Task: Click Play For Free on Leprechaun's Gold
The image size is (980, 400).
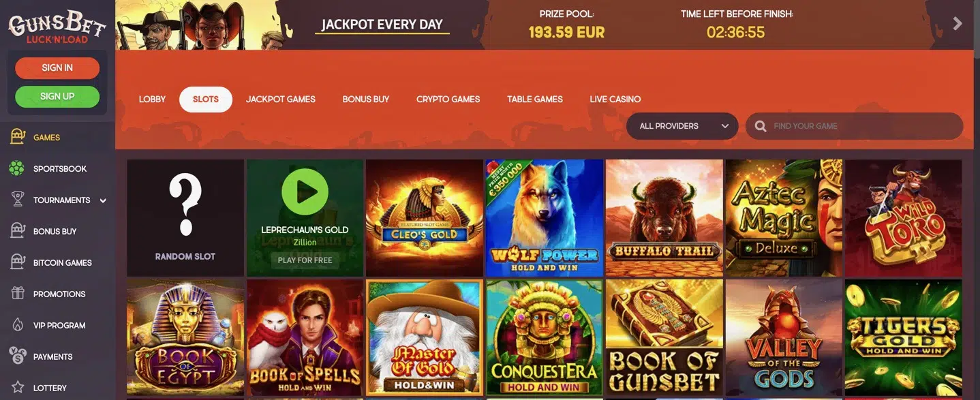Action: pos(305,260)
